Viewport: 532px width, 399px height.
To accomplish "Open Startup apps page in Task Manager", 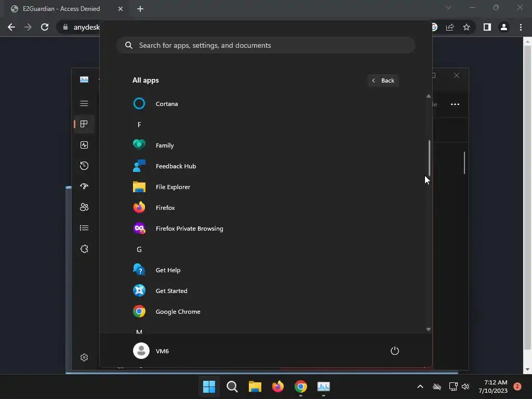I will pyautogui.click(x=84, y=187).
